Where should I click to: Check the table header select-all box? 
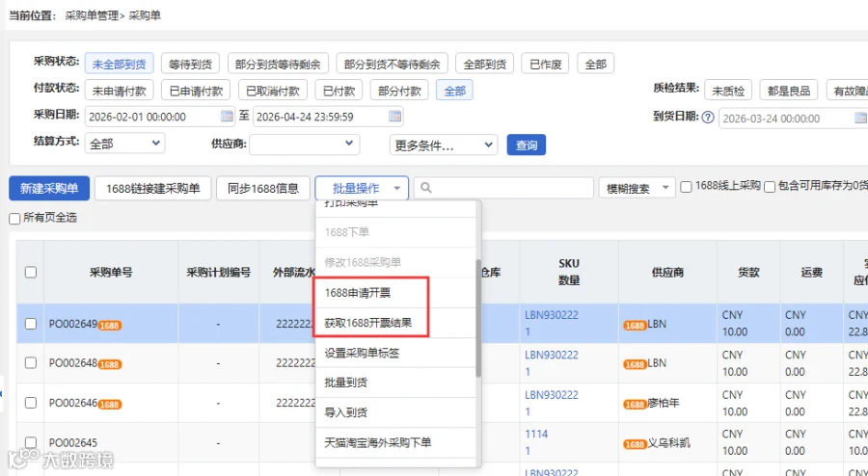31,272
